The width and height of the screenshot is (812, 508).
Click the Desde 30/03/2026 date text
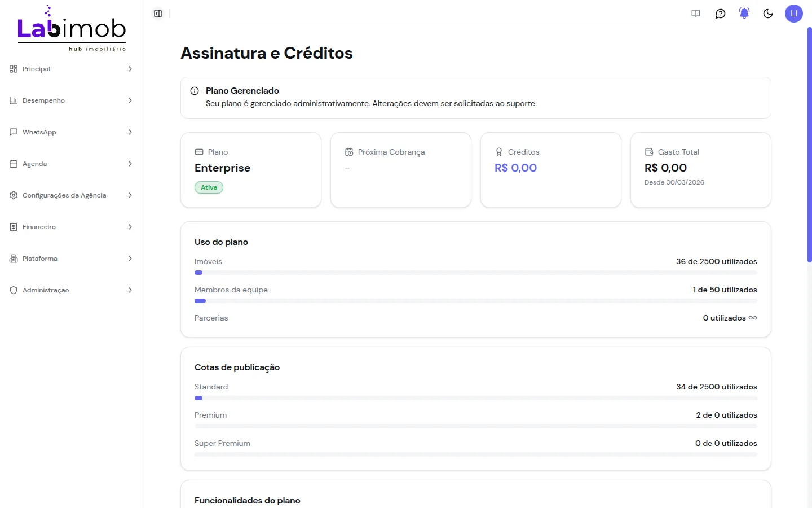tap(674, 182)
